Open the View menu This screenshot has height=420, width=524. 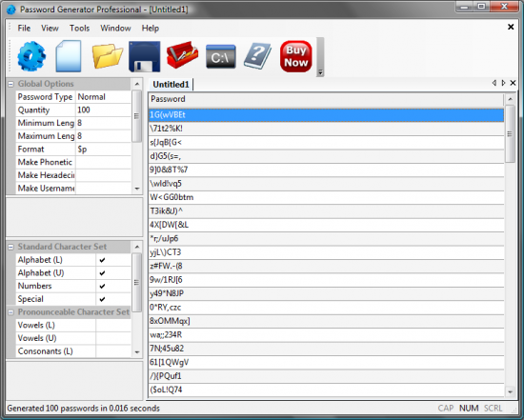50,28
